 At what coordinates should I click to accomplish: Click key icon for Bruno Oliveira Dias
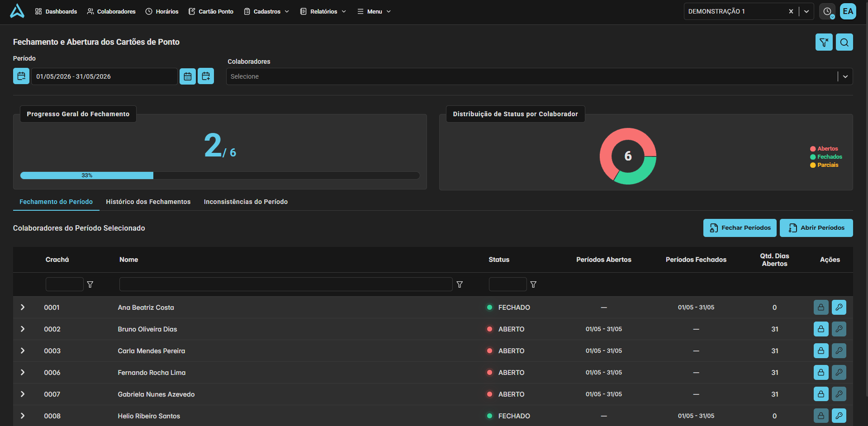click(x=839, y=329)
